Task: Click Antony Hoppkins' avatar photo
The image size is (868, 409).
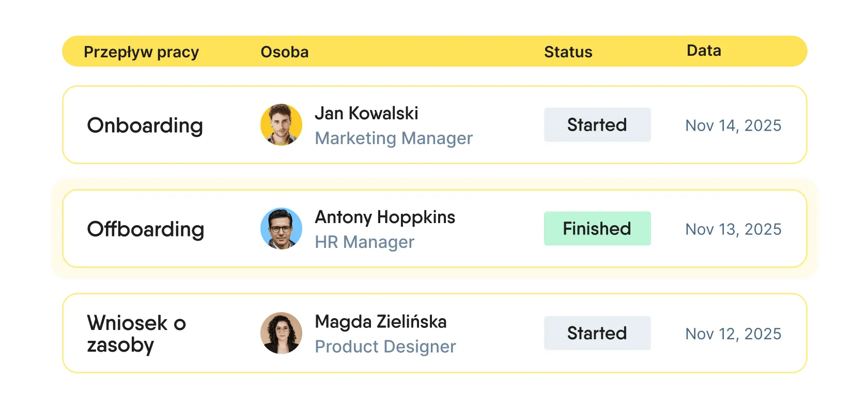Action: pyautogui.click(x=281, y=229)
